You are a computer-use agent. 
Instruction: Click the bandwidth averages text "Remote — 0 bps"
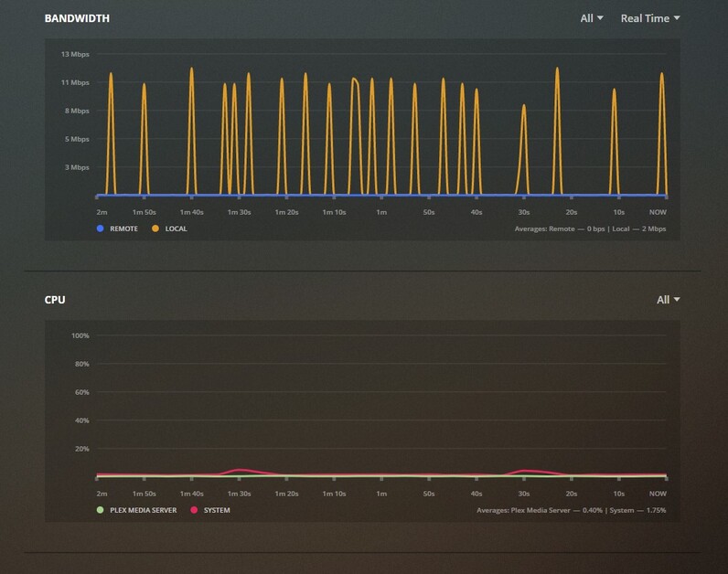click(577, 229)
